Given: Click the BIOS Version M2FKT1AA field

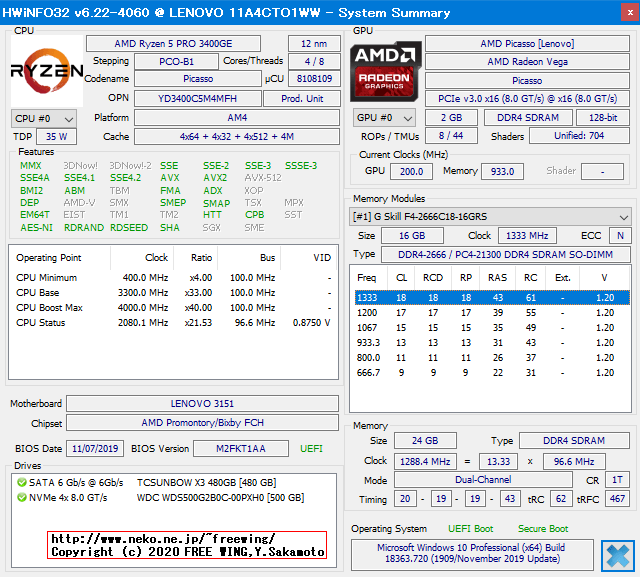Looking at the screenshot, I should pyautogui.click(x=241, y=448).
